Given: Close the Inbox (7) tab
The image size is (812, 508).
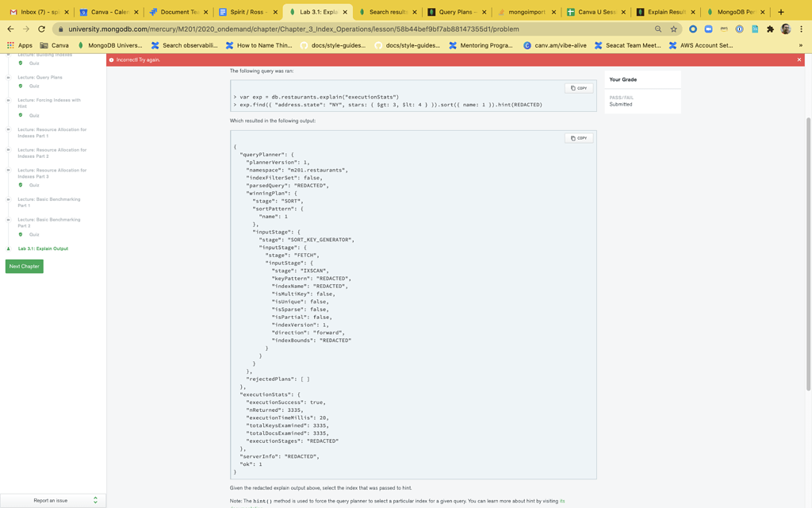Looking at the screenshot, I should 67,12.
